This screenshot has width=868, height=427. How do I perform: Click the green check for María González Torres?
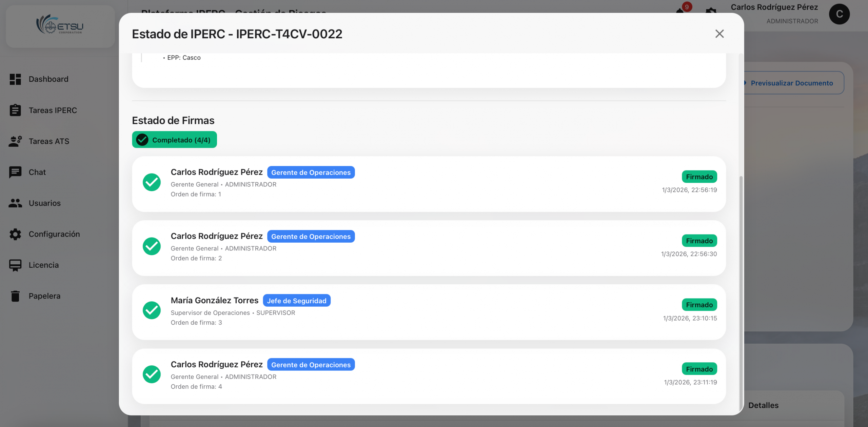[x=152, y=310]
